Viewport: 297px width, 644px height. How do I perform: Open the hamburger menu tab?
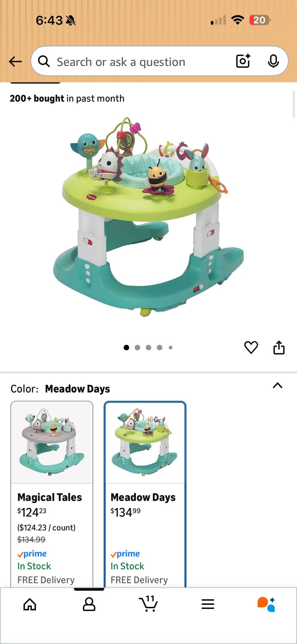coord(208,604)
